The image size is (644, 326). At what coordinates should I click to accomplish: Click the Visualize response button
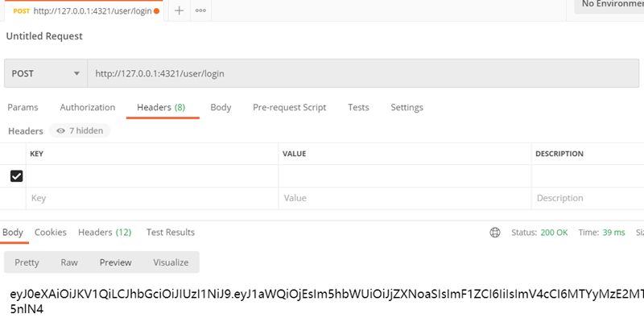pyautogui.click(x=171, y=262)
